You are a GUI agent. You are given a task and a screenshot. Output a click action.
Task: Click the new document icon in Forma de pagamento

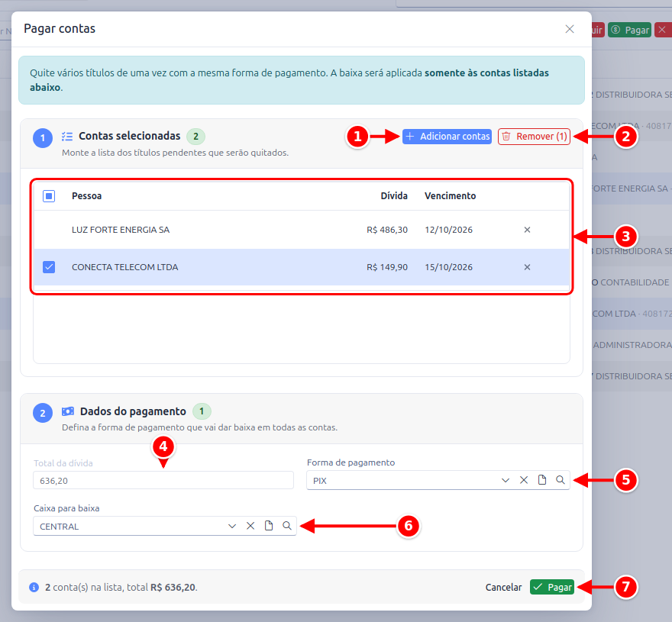pyautogui.click(x=542, y=480)
